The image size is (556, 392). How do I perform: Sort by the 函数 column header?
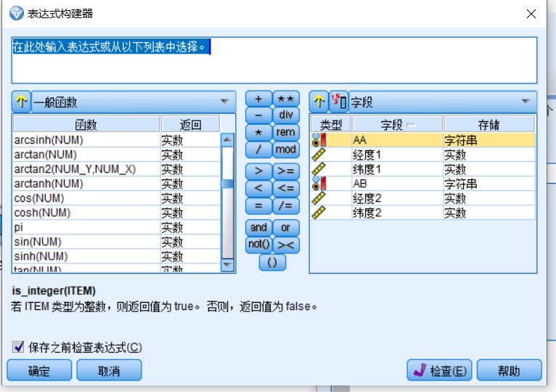86,124
